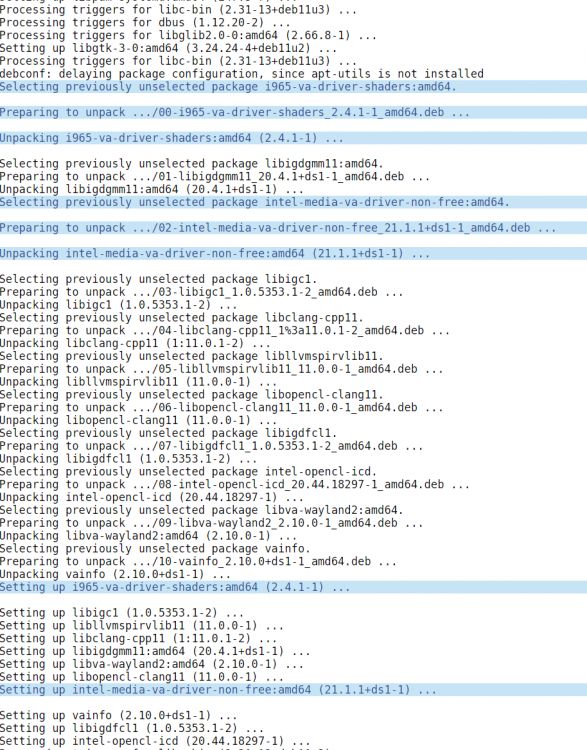This screenshot has width=587, height=750.
Task: Select 'Preparing to unpack .../08-intel-opencl-icd' line
Action: (x=235, y=485)
